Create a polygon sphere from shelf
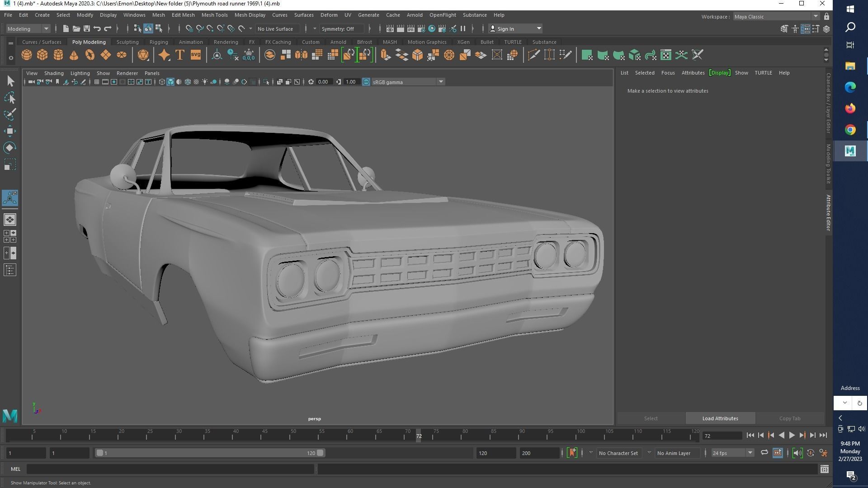 pos(27,55)
